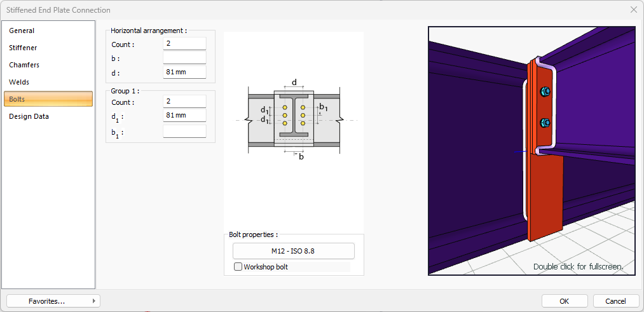Open the Favorites menu
644x312 pixels.
53,301
